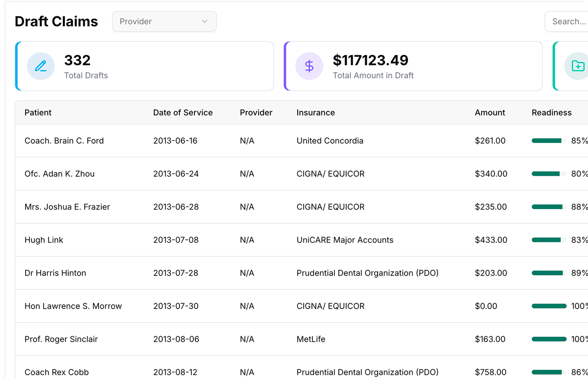
Task: Click the dollar sign icon on Total Amount card
Action: 309,66
